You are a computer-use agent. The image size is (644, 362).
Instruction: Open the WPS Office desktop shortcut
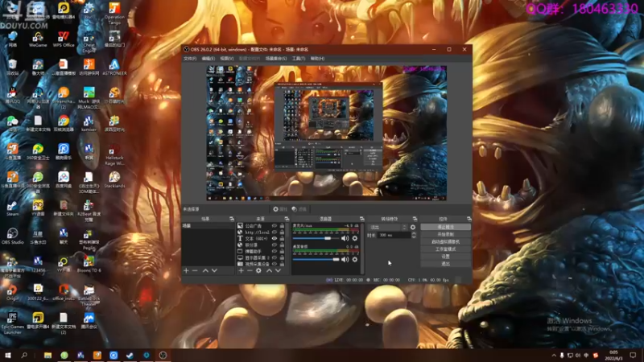(x=64, y=39)
